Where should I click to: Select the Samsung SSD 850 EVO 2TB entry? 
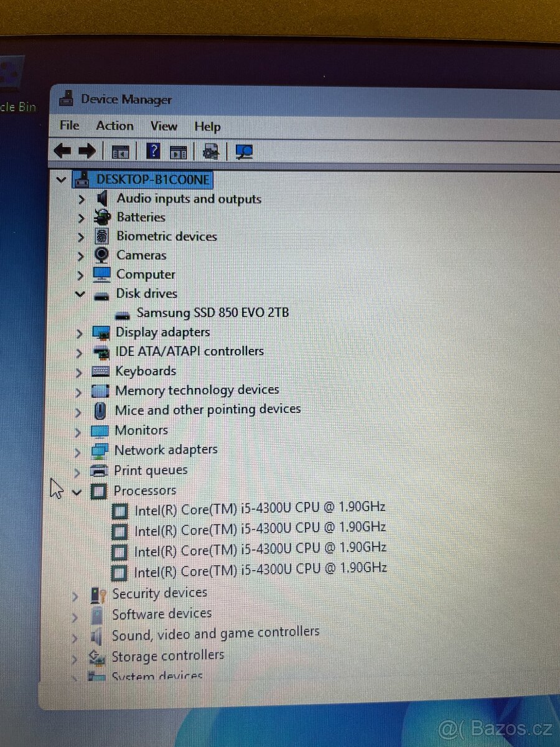[x=212, y=312]
